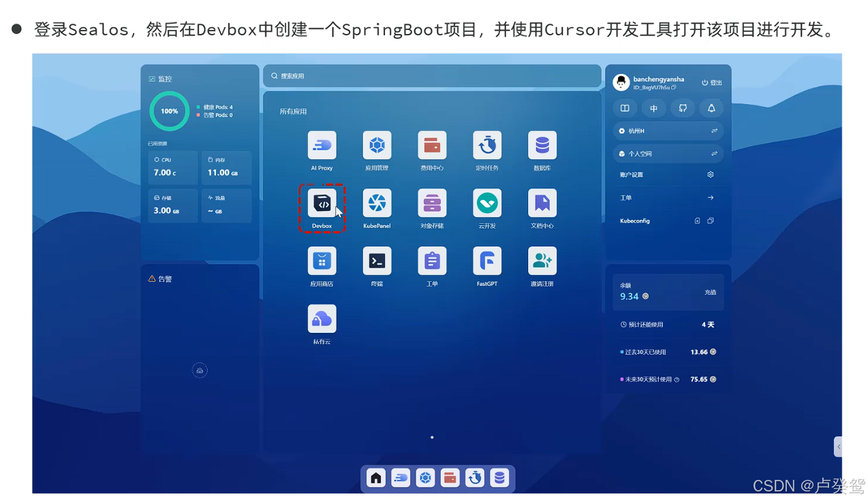Open 工单 app in the all-apps grid
The height and width of the screenshot is (501, 868).
[x=432, y=261]
